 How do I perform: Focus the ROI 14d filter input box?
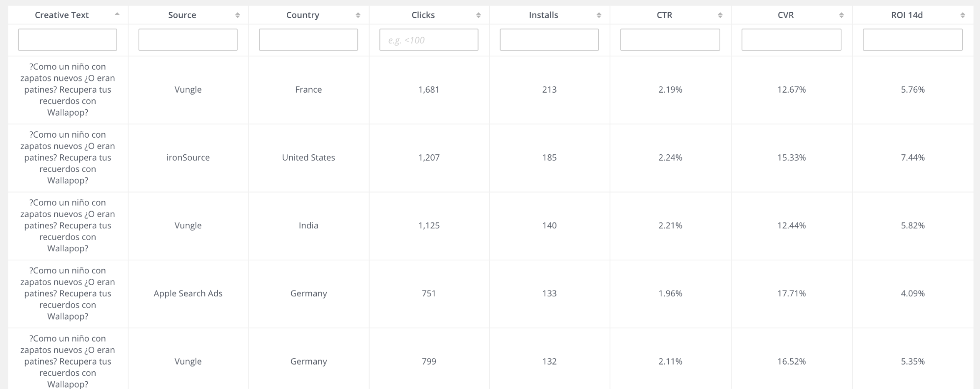(912, 40)
